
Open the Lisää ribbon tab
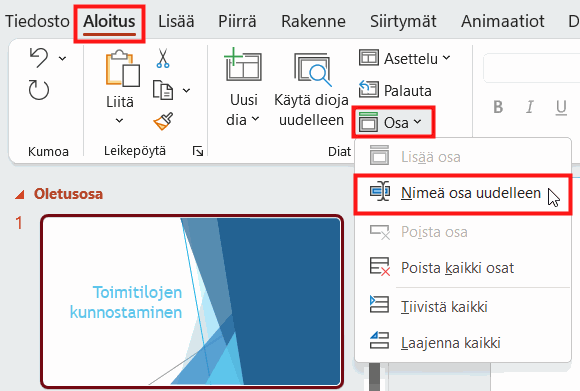pyautogui.click(x=176, y=21)
